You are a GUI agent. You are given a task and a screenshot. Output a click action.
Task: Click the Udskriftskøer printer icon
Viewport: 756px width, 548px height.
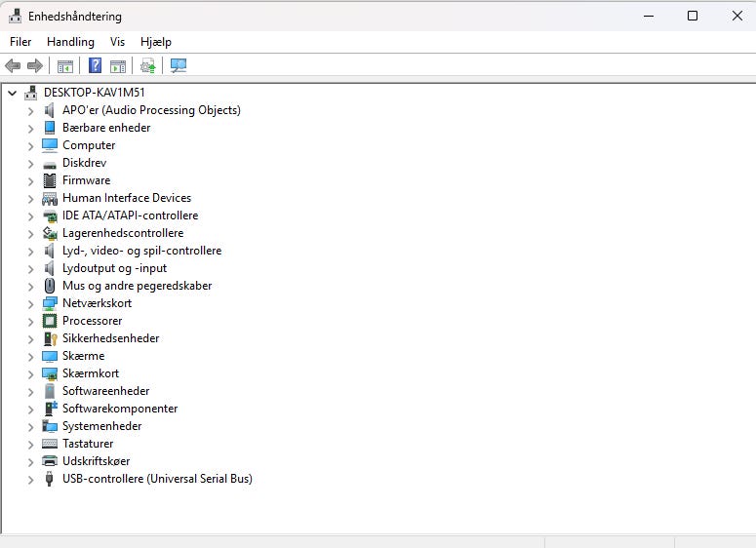pos(50,461)
